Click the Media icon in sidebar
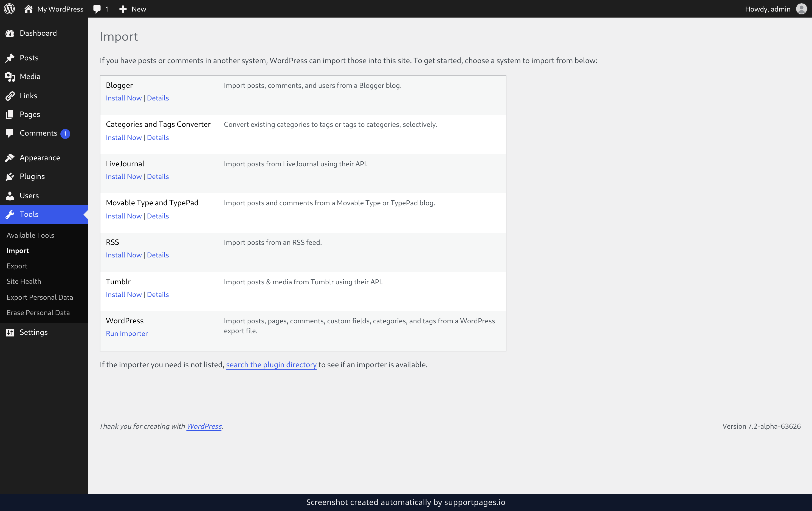 pyautogui.click(x=10, y=77)
